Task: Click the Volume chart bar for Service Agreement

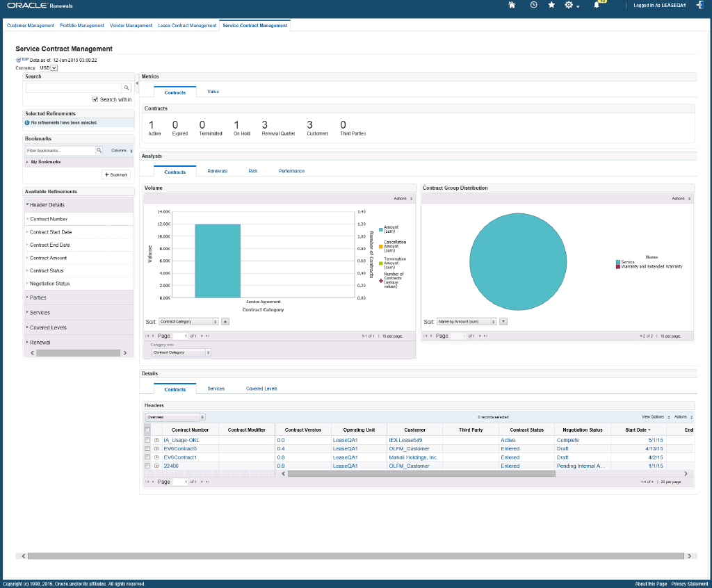Action: point(218,261)
